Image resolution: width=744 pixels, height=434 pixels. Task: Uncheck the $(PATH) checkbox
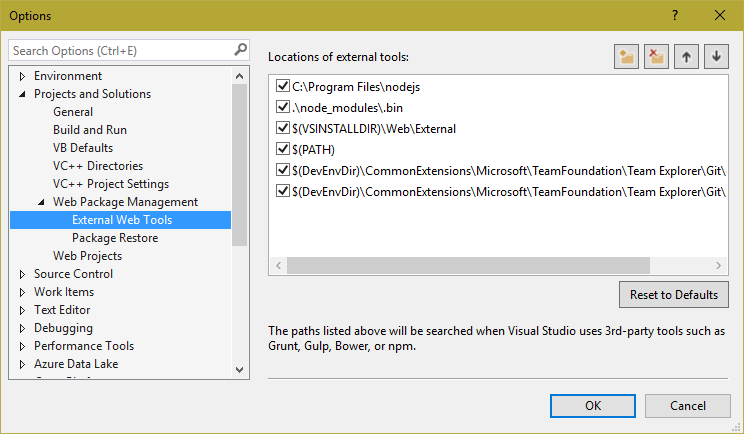pos(282,149)
